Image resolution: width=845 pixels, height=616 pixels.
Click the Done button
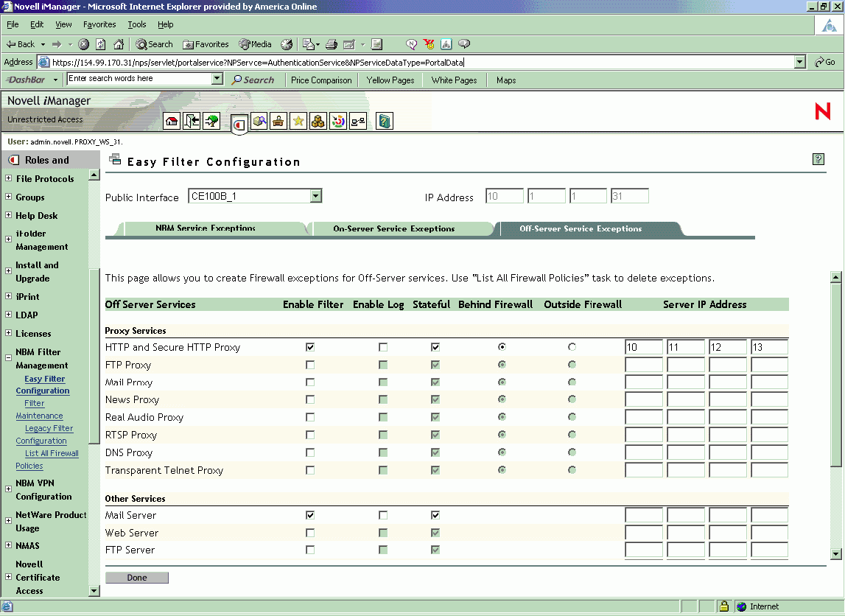click(137, 578)
